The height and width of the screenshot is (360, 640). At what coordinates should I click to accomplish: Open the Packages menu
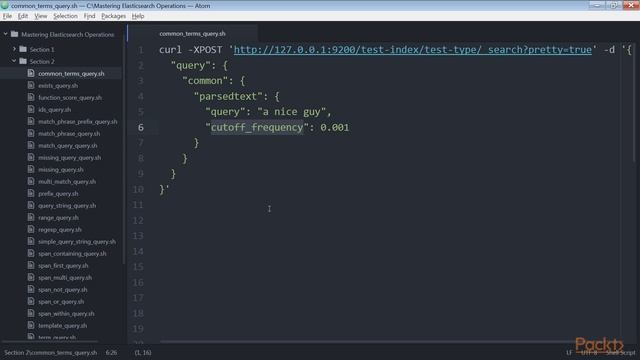(x=113, y=16)
